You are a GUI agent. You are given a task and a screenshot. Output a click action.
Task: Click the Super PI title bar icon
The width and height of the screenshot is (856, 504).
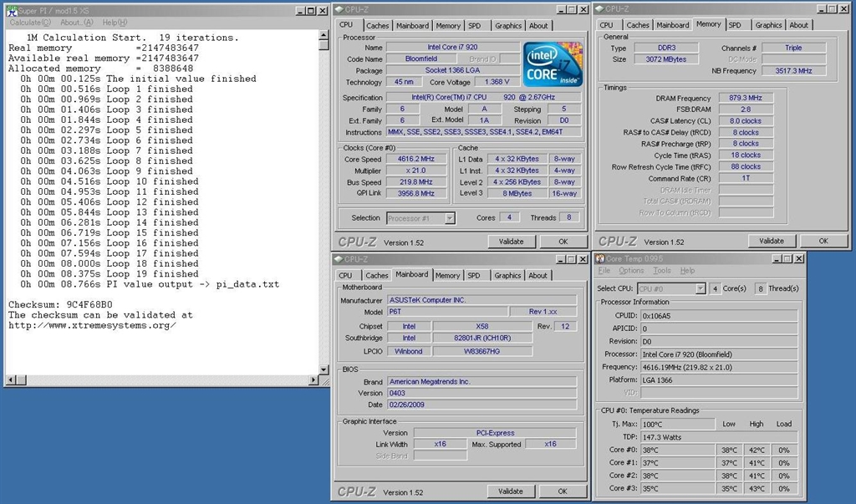pos(11,11)
